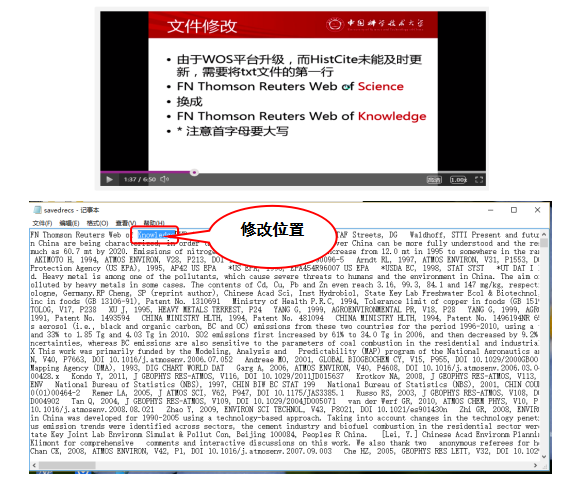Screen dimensions: 566x485
Task: Close the savedrecs Notepad window
Action: [x=537, y=210]
